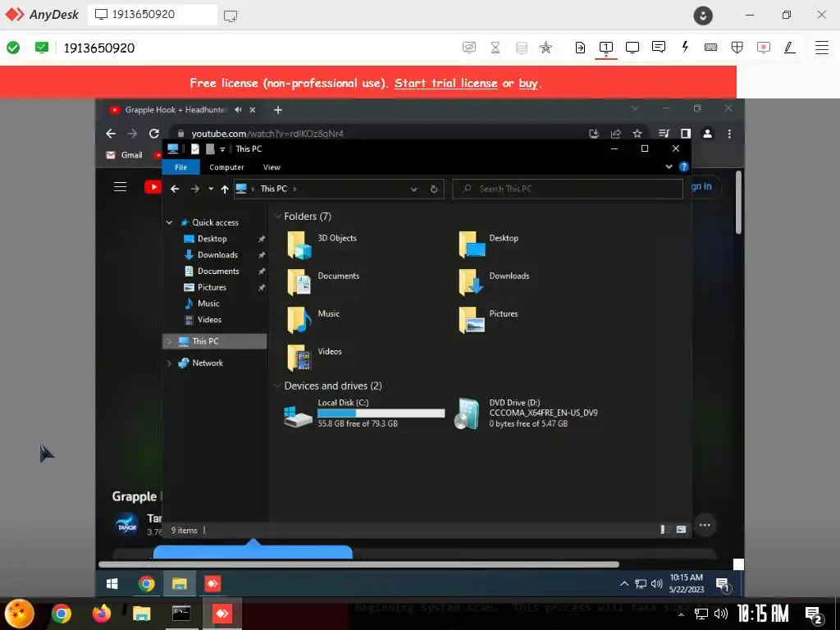Select remote monitor 1 icon in AnyDesk
The image size is (840, 630).
click(x=606, y=48)
